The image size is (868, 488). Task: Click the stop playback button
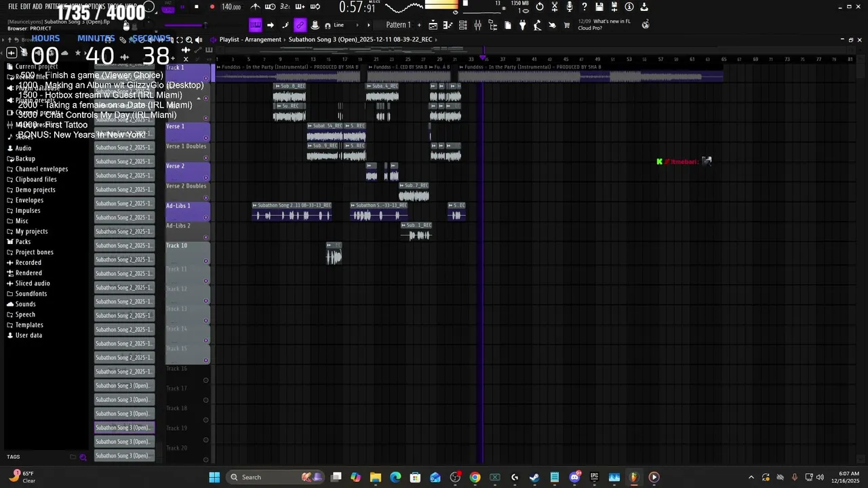(x=197, y=7)
